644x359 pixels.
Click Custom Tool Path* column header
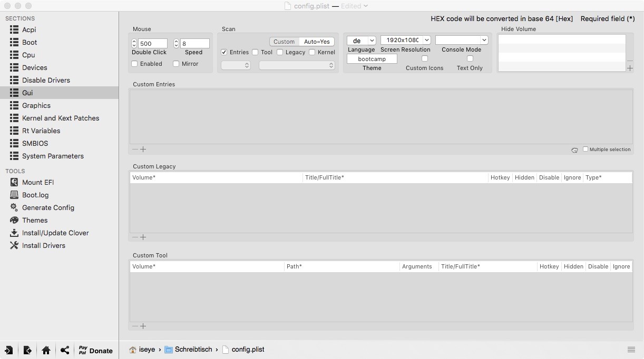click(x=342, y=267)
